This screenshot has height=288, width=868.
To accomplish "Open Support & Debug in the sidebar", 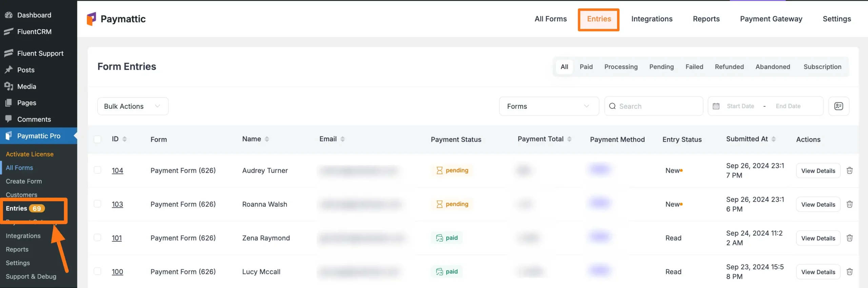I will (31, 276).
